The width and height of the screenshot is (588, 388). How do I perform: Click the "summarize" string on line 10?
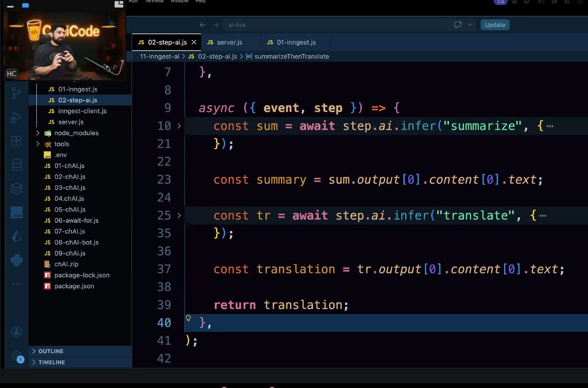483,126
